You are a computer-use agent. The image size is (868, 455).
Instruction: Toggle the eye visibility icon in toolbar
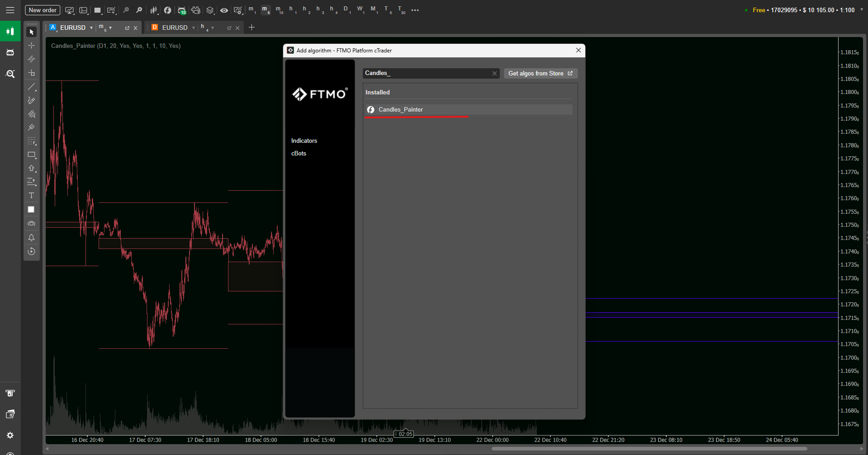(x=224, y=10)
